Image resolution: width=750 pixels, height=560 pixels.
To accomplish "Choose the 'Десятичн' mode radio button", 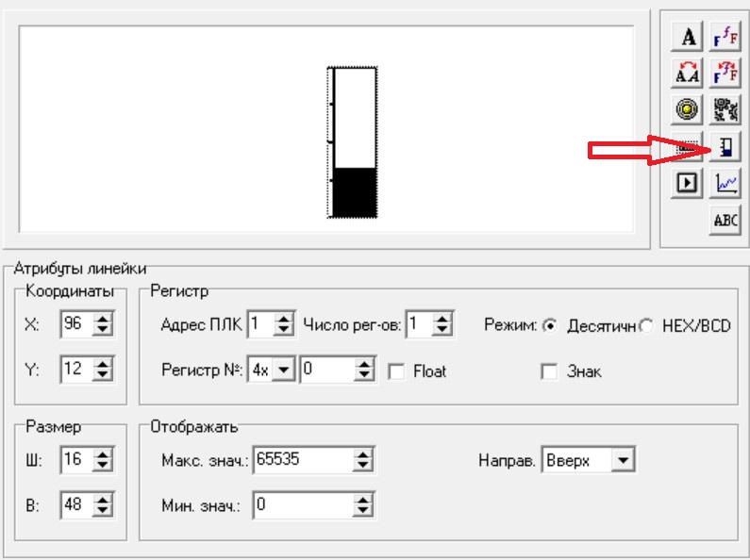I will point(550,326).
